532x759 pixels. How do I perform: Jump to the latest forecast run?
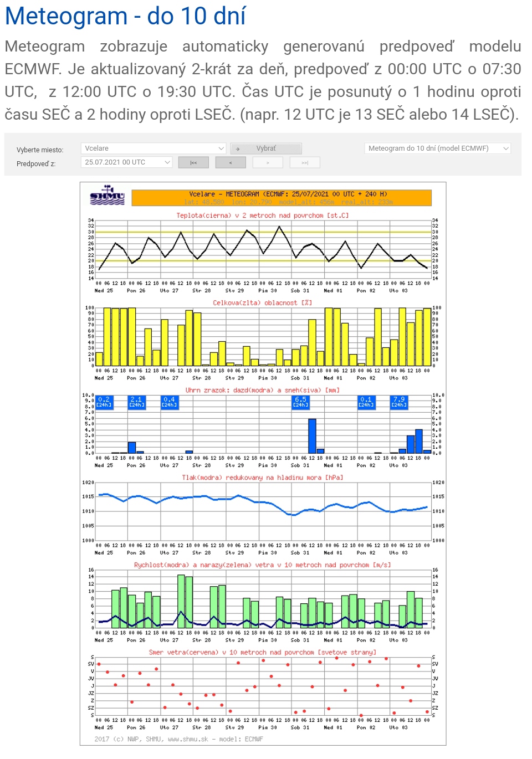pyautogui.click(x=305, y=162)
